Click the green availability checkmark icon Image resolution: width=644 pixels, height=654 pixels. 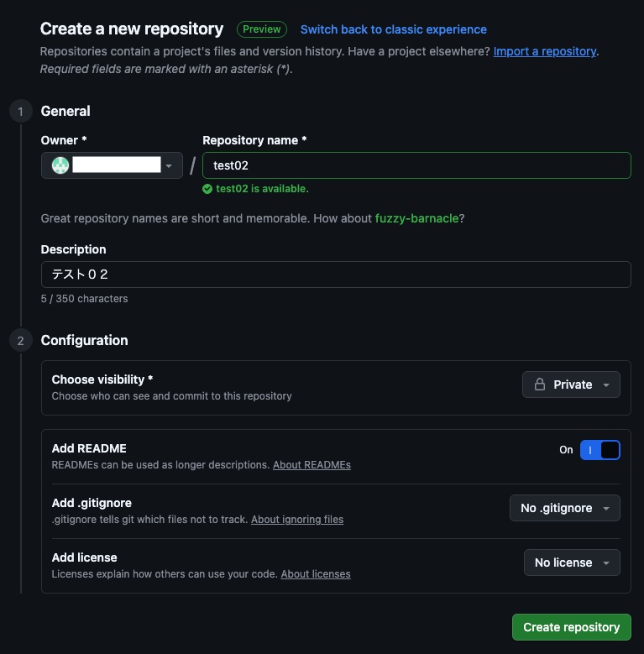(207, 189)
